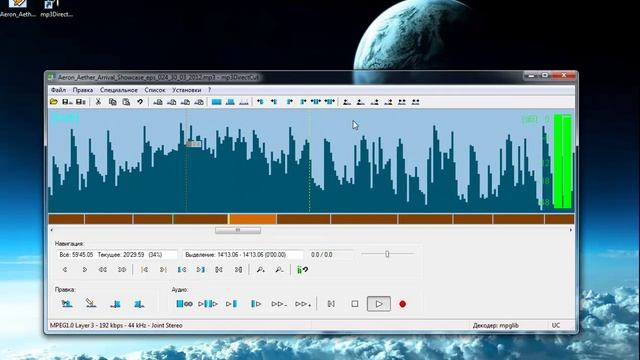This screenshot has height=360, width=640.
Task: Click the loop playback icon under Аудио
Action: pyautogui.click(x=184, y=304)
